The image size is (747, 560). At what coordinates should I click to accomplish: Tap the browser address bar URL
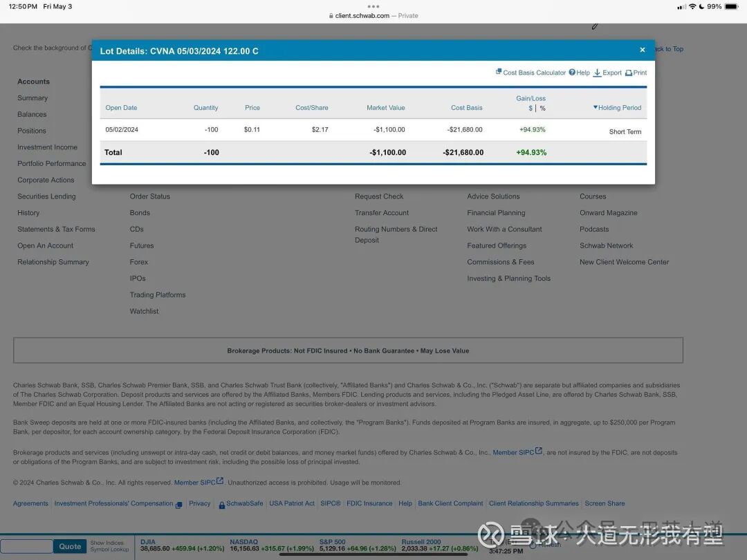pyautogui.click(x=362, y=16)
